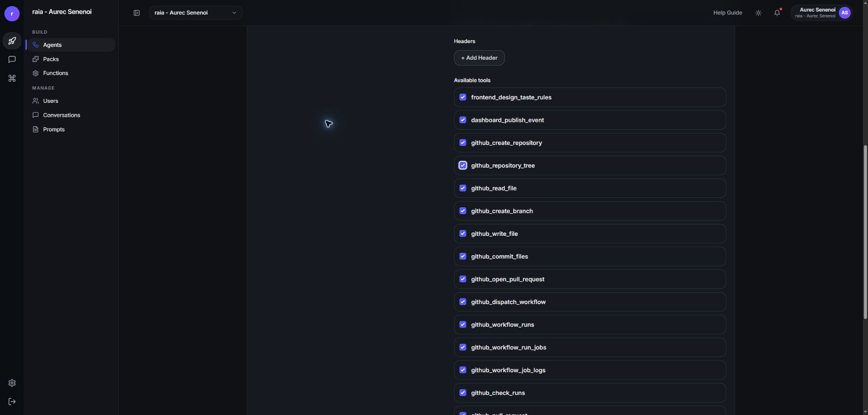The height and width of the screenshot is (415, 868).
Task: Click the AS user avatar
Action: 845,13
